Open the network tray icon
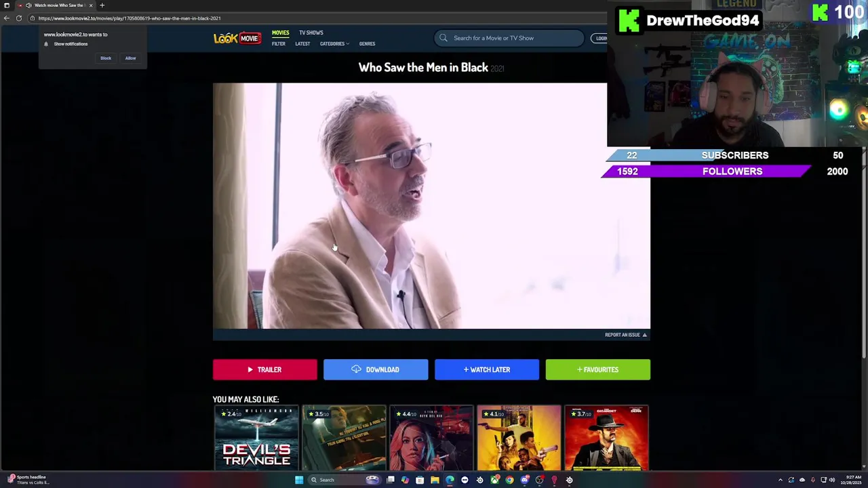This screenshot has width=868, height=488. coord(823,480)
